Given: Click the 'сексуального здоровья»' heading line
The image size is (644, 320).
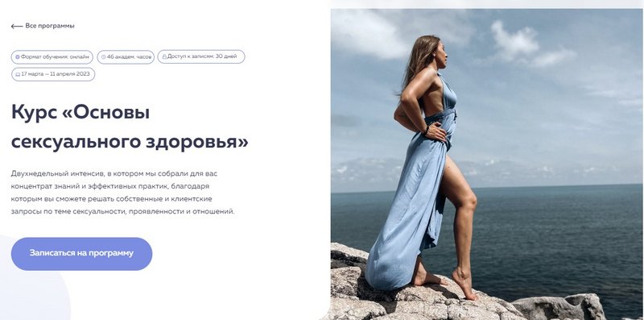Looking at the screenshot, I should [x=130, y=143].
